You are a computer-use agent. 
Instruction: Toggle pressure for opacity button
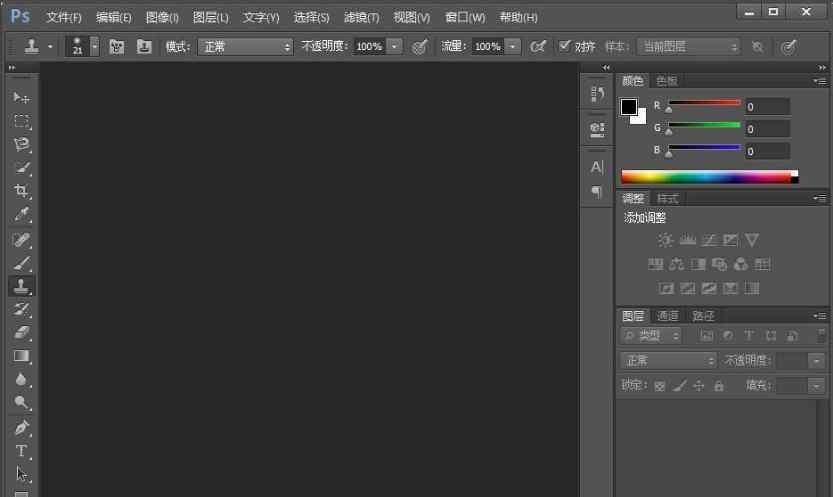pyautogui.click(x=420, y=47)
